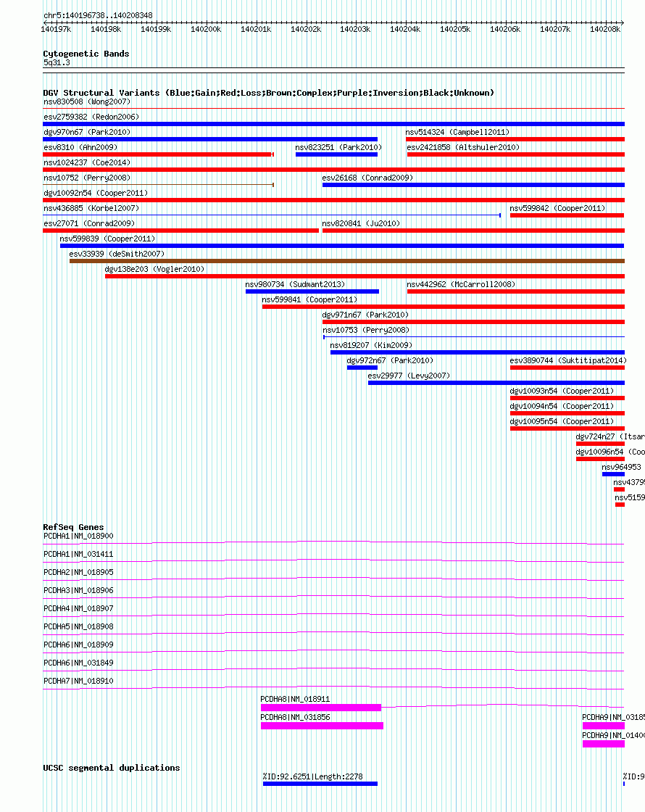Click dgv972n67 (Park2010) label
Viewport: 645px width, 812px height.
(391, 360)
